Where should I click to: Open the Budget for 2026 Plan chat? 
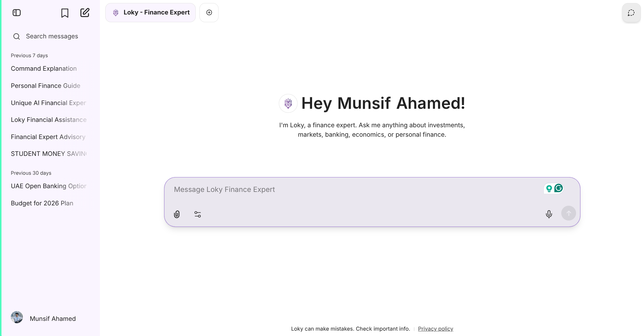[x=42, y=203]
